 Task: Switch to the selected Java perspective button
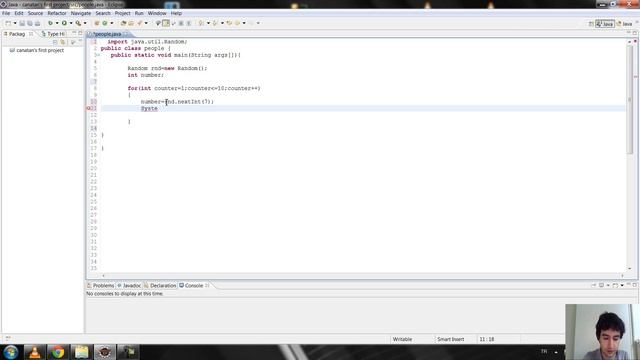605,24
